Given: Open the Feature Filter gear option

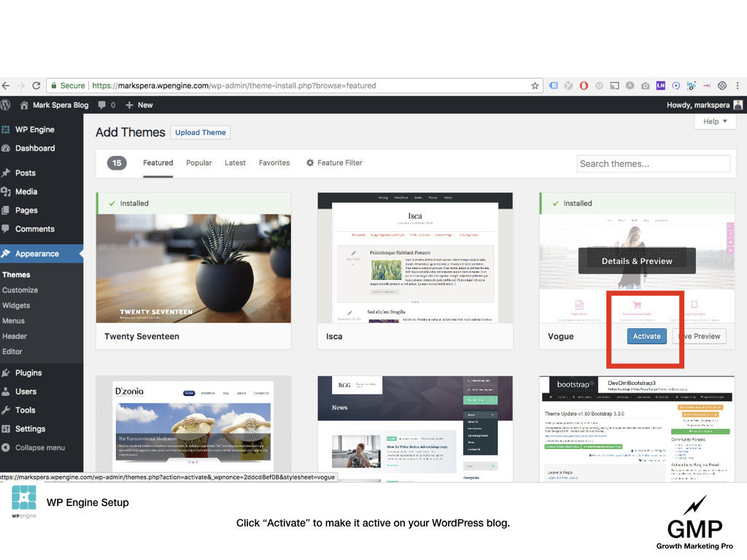Looking at the screenshot, I should tap(334, 163).
